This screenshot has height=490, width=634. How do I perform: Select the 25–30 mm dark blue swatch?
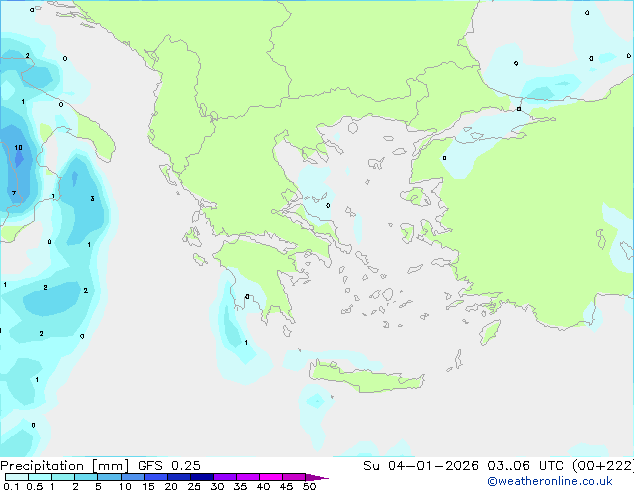click(x=202, y=477)
